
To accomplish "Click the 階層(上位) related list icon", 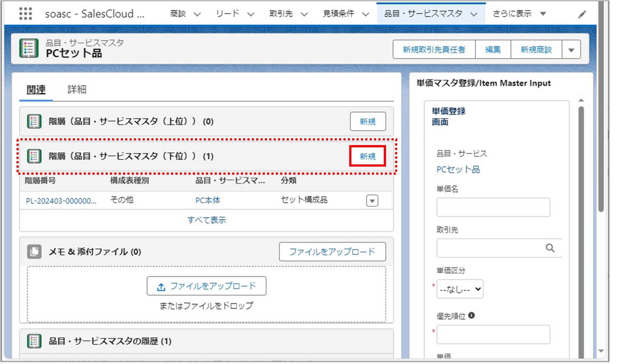I will [x=34, y=121].
